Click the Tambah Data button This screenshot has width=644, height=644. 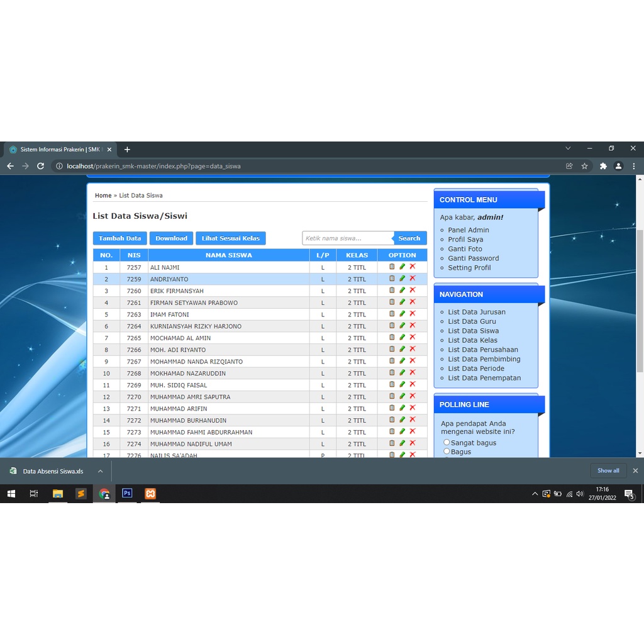[x=119, y=238]
